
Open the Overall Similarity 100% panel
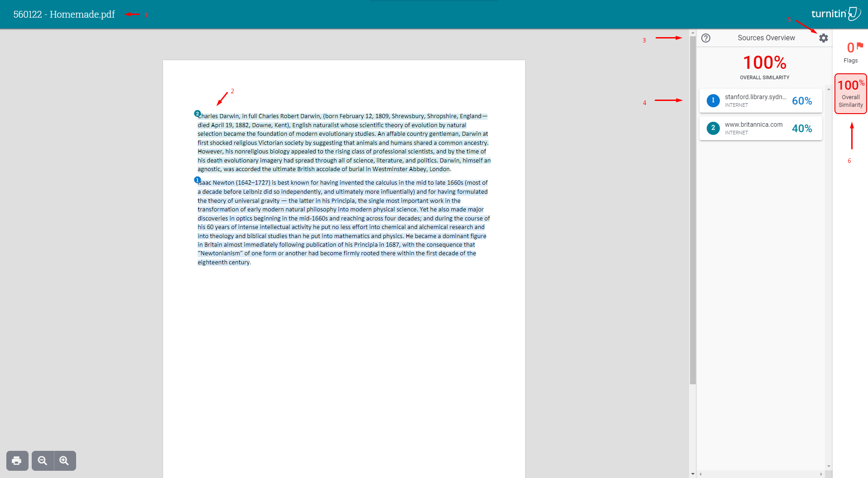pyautogui.click(x=850, y=94)
